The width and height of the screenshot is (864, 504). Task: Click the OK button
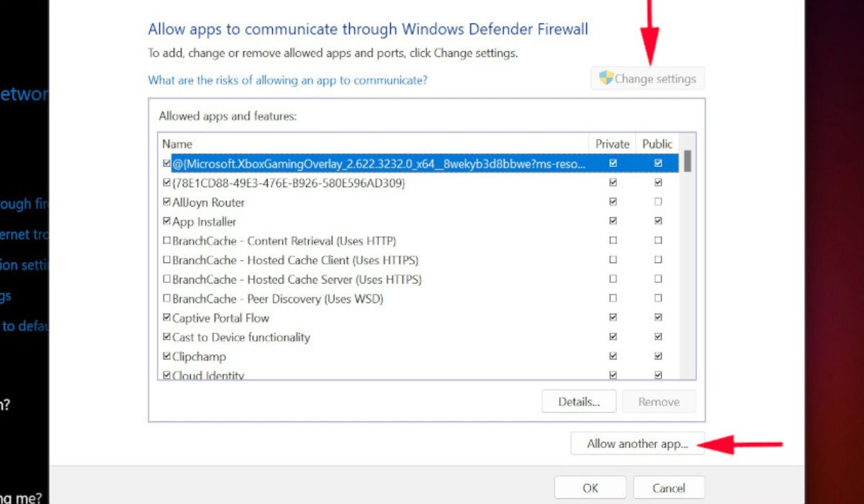590,487
